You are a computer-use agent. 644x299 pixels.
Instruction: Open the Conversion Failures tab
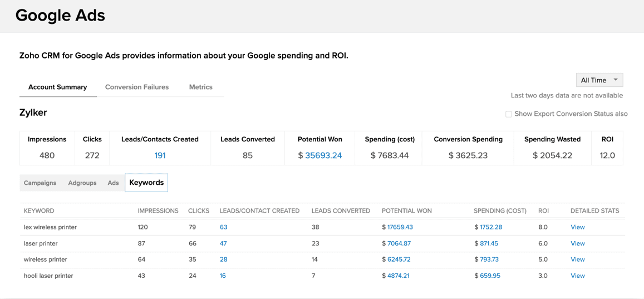[x=137, y=87]
